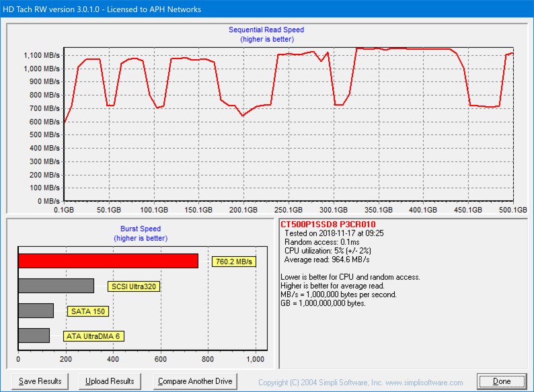This screenshot has height=392, width=534.
Task: Click the gray SCSI Ultra320 bar
Action: (56, 286)
